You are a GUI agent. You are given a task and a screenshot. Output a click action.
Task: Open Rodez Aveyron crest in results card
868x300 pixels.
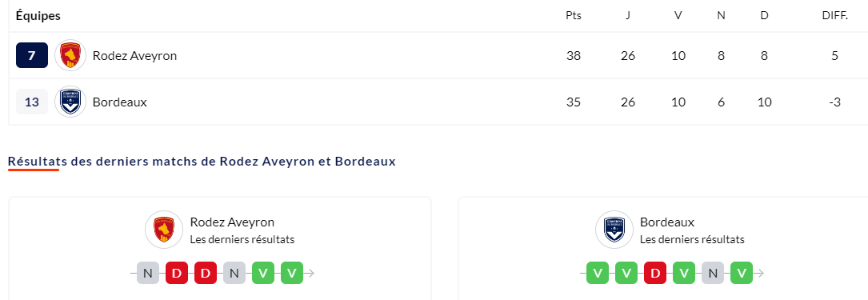click(x=164, y=229)
